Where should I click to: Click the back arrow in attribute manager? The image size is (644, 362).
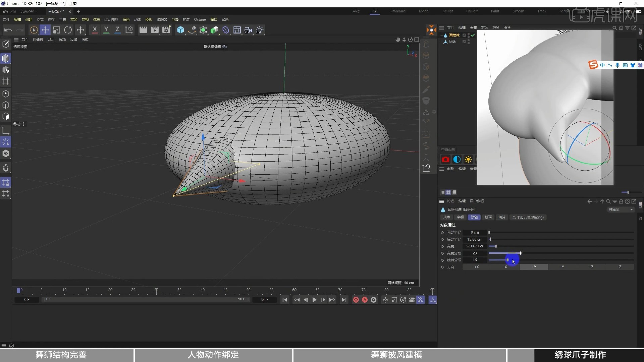click(590, 201)
